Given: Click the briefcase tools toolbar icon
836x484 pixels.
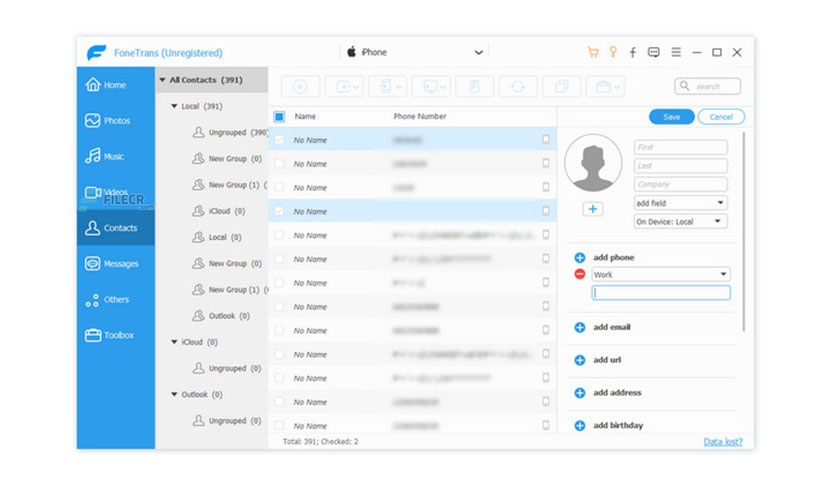Looking at the screenshot, I should click(605, 86).
